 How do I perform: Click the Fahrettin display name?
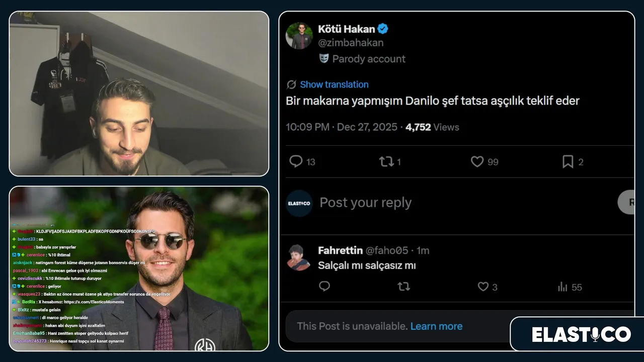pos(340,250)
